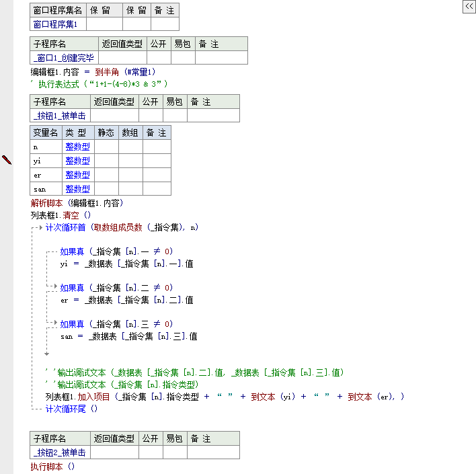Select the 窗口程序集1 name cell
The height and width of the screenshot is (474, 476).
(x=58, y=24)
